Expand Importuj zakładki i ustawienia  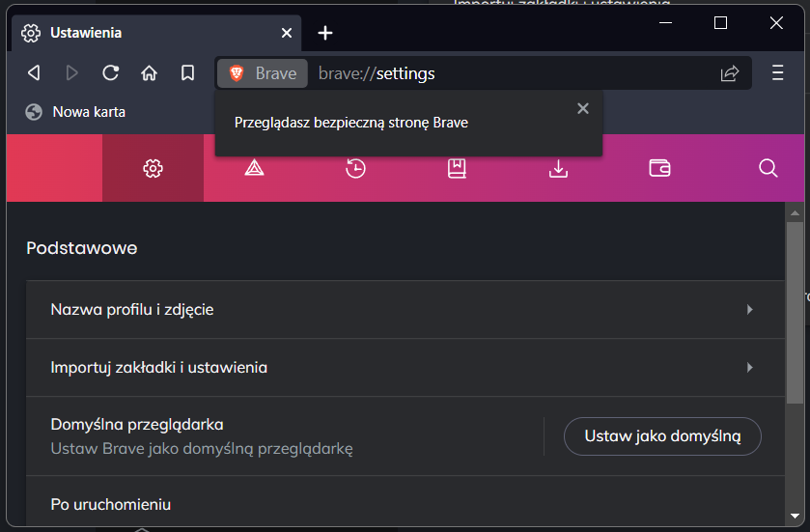(405, 367)
